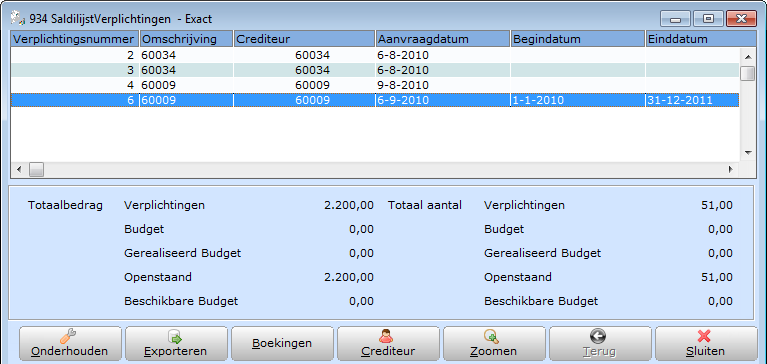The width and height of the screenshot is (767, 364).
Task: Click the Terug back arrow icon
Action: [598, 336]
